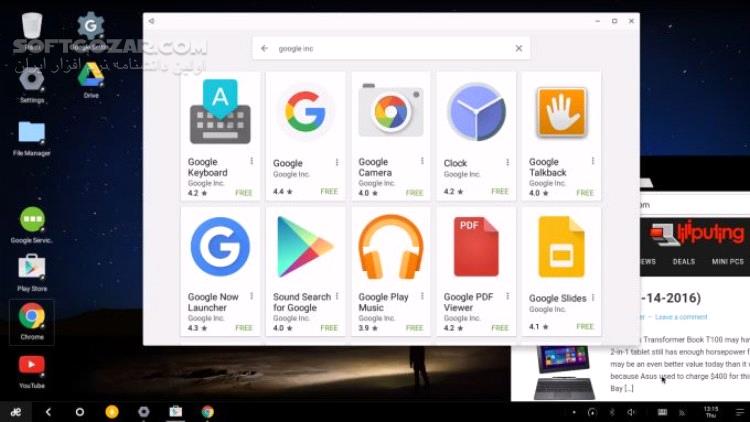Click the Google Talkback title text
Viewport: 750px width, 422px height.
click(548, 167)
